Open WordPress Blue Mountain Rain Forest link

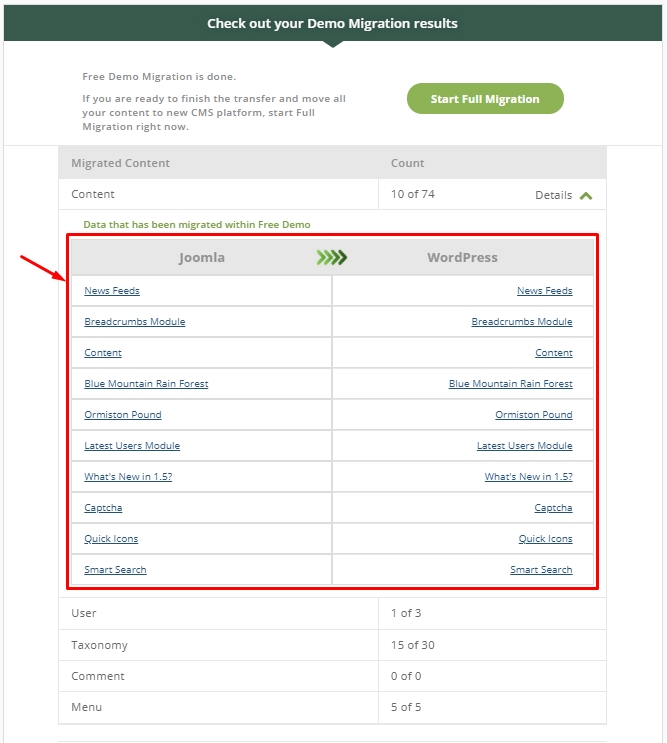point(511,383)
